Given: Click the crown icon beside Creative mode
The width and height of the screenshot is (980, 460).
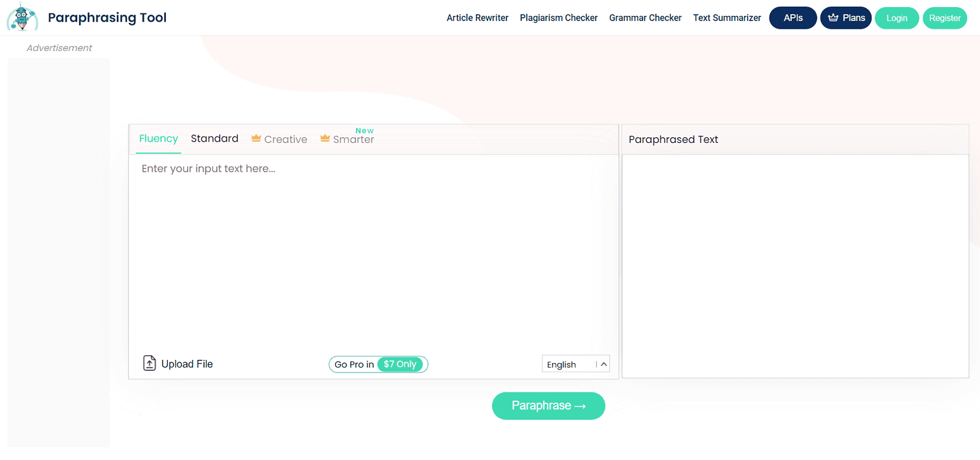Looking at the screenshot, I should coord(255,138).
